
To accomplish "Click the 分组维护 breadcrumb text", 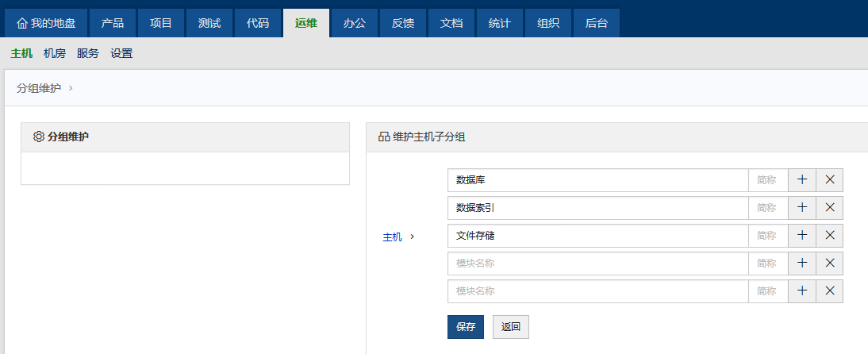I will pyautogui.click(x=39, y=88).
